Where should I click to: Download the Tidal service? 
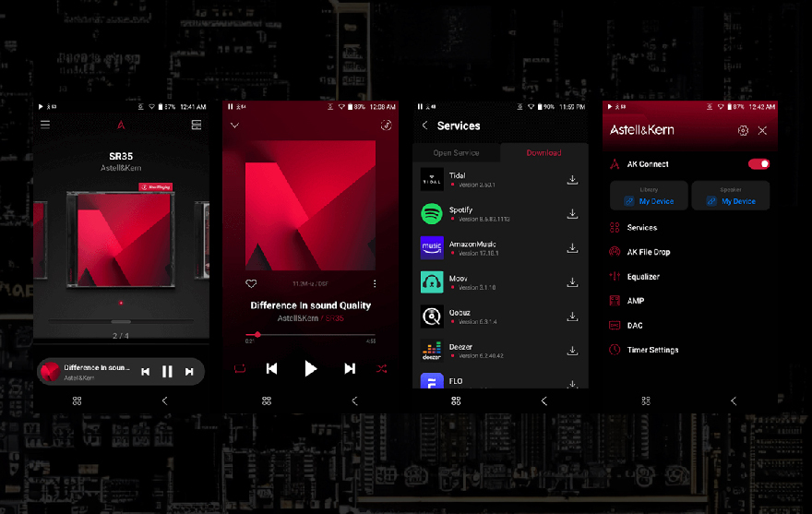point(572,180)
